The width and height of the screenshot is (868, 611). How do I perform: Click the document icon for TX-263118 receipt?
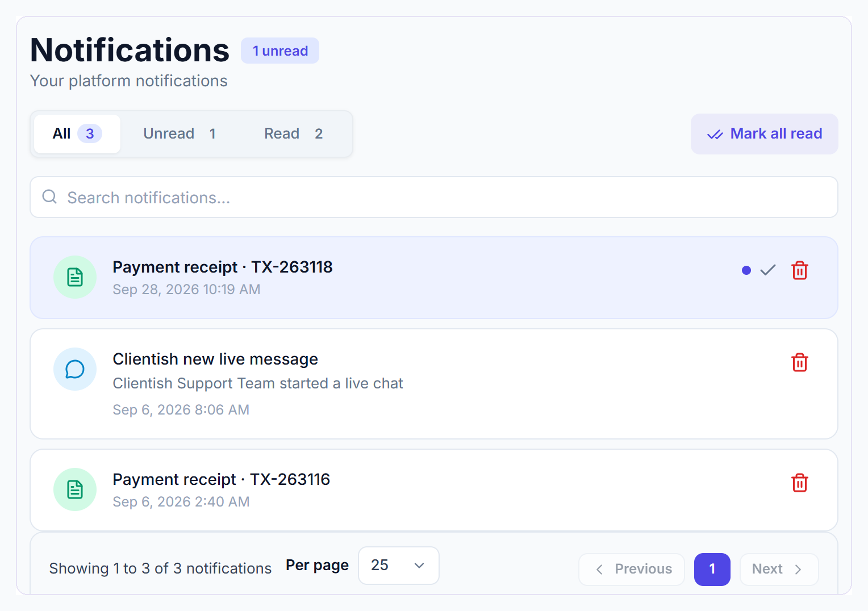tap(75, 277)
